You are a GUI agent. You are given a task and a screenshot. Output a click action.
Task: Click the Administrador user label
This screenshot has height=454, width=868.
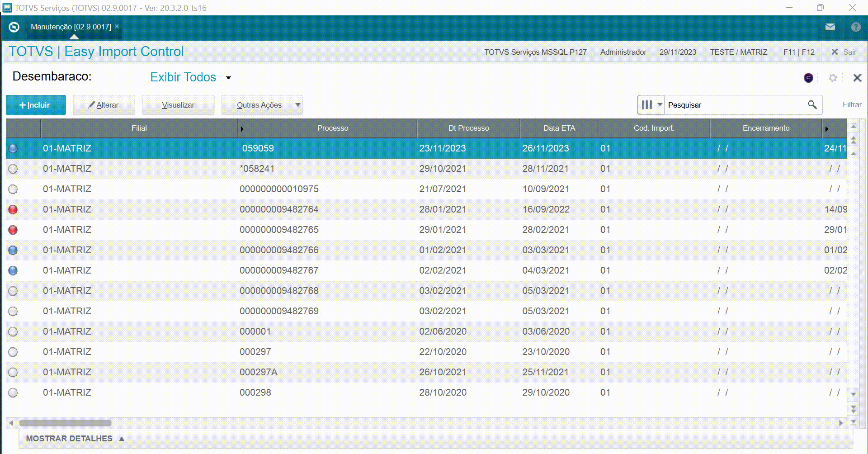[623, 52]
